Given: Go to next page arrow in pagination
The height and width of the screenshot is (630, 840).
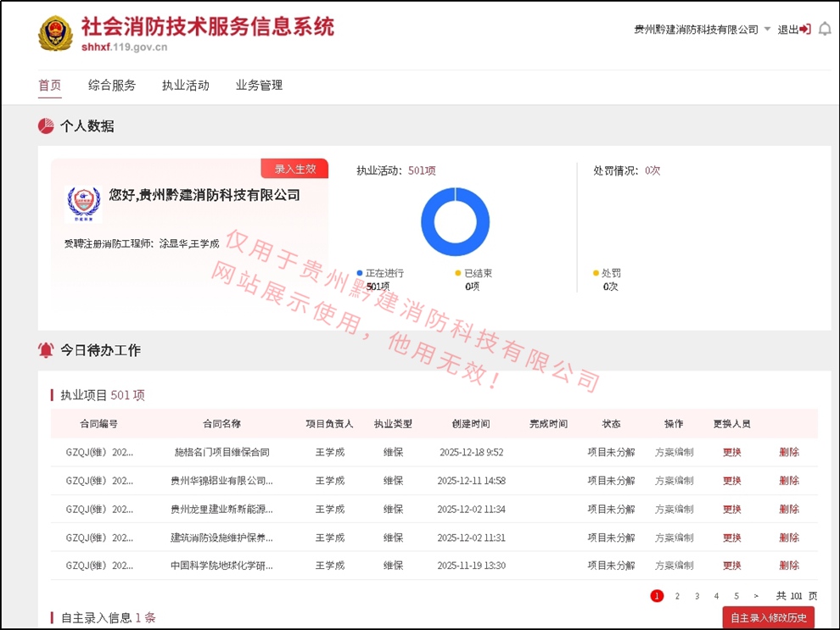Looking at the screenshot, I should point(756,596).
